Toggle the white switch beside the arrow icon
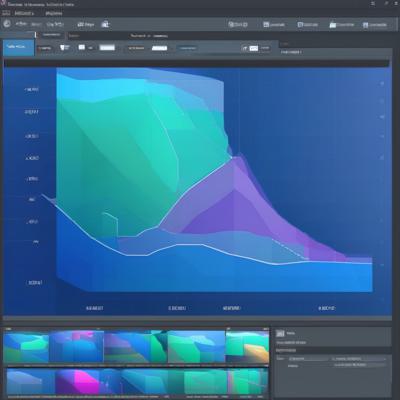 click(254, 48)
